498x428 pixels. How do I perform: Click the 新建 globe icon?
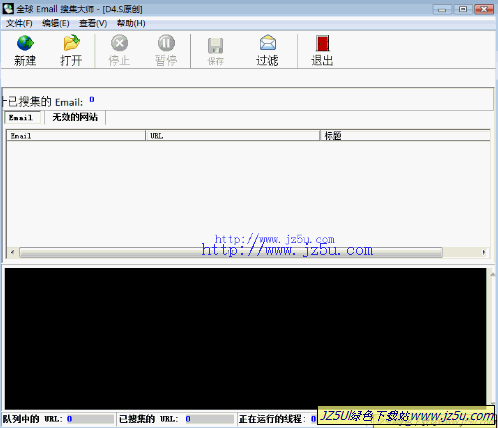[25, 43]
